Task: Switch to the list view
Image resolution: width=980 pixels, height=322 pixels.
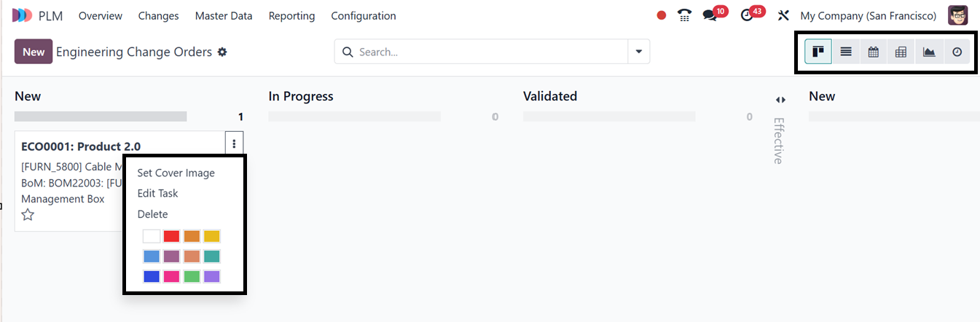Action: [846, 52]
